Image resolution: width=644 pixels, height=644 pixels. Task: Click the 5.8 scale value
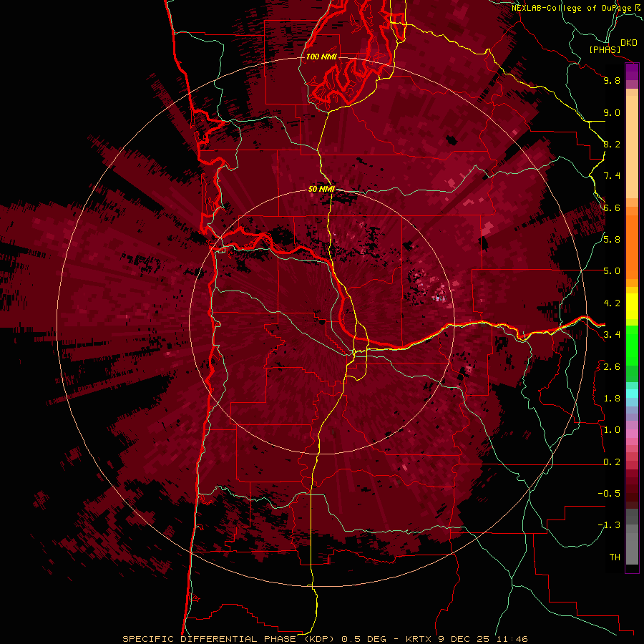(612, 240)
